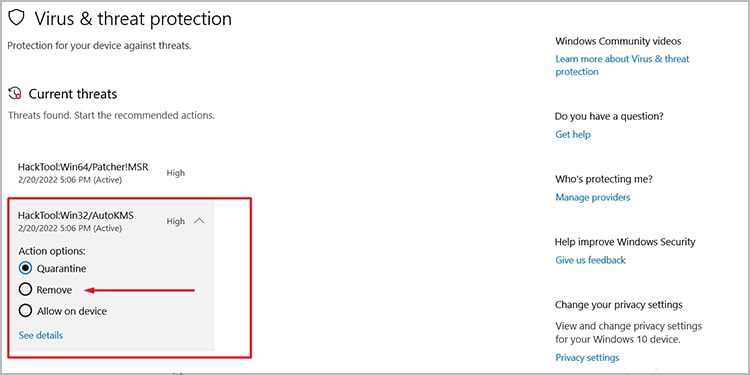Select the Quarantine radio option
The width and height of the screenshot is (750, 375).
coord(25,268)
